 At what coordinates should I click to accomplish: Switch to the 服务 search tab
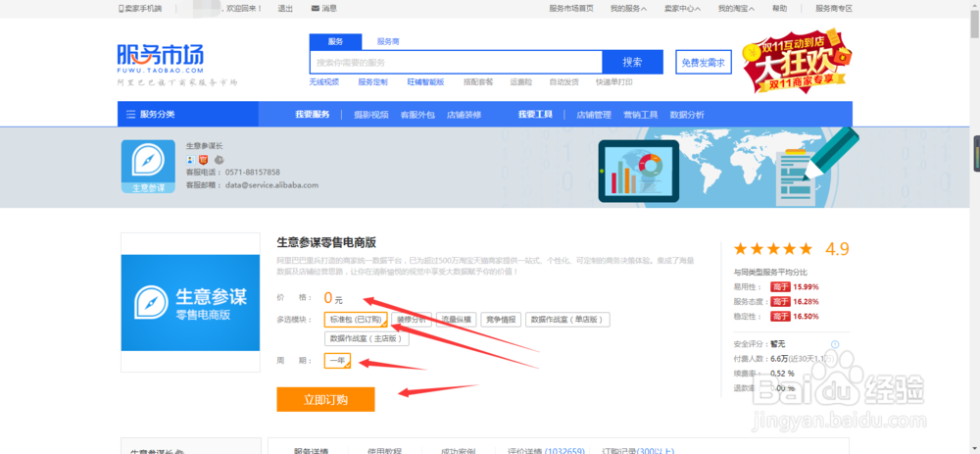(335, 41)
